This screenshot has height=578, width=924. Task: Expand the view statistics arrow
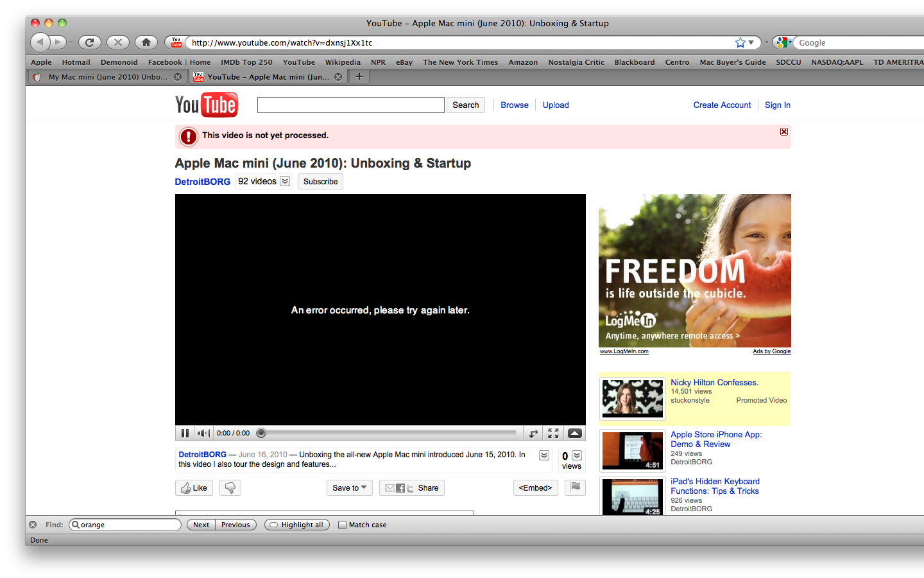(577, 455)
